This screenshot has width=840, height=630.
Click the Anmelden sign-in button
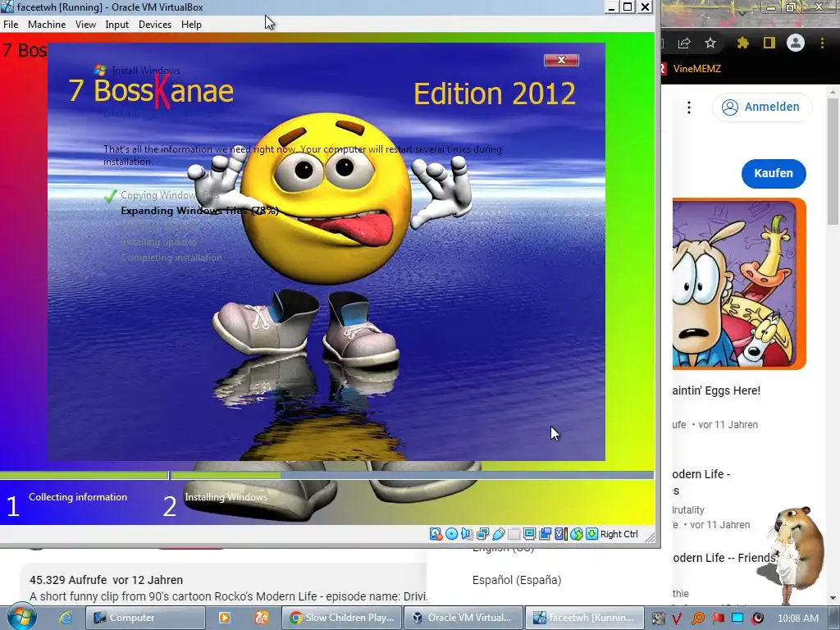coord(762,107)
